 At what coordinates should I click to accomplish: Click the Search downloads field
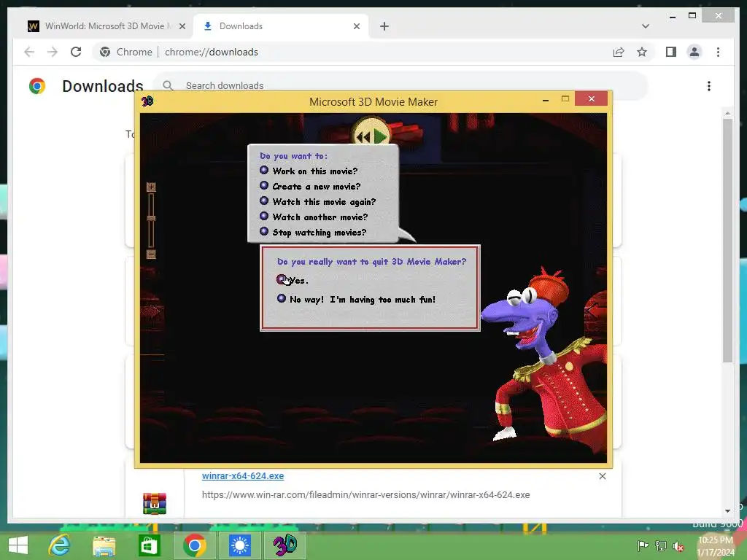(x=400, y=86)
